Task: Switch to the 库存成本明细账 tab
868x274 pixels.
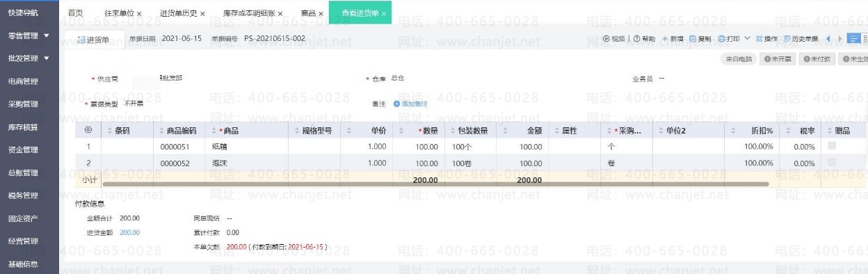Action: [x=249, y=13]
